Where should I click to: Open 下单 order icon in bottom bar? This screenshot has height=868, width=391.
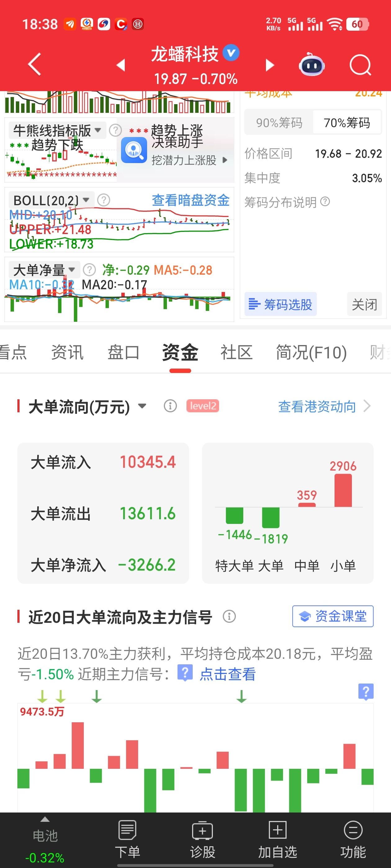(128, 830)
